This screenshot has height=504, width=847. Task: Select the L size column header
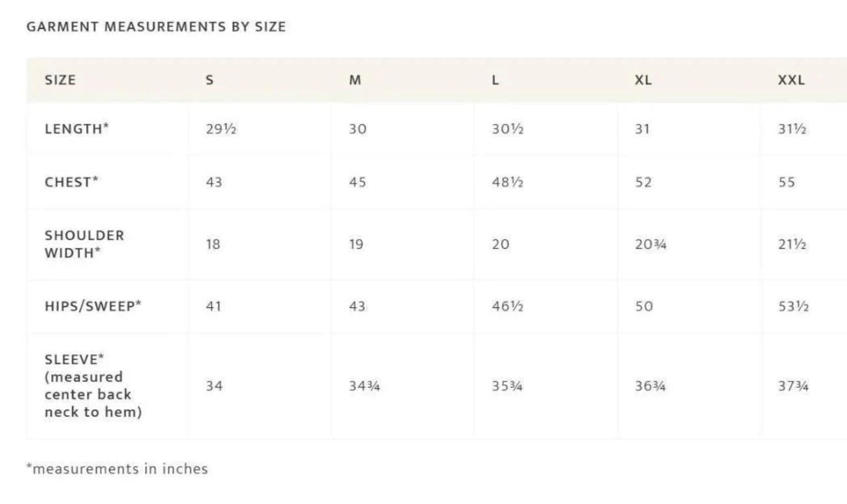pyautogui.click(x=495, y=80)
